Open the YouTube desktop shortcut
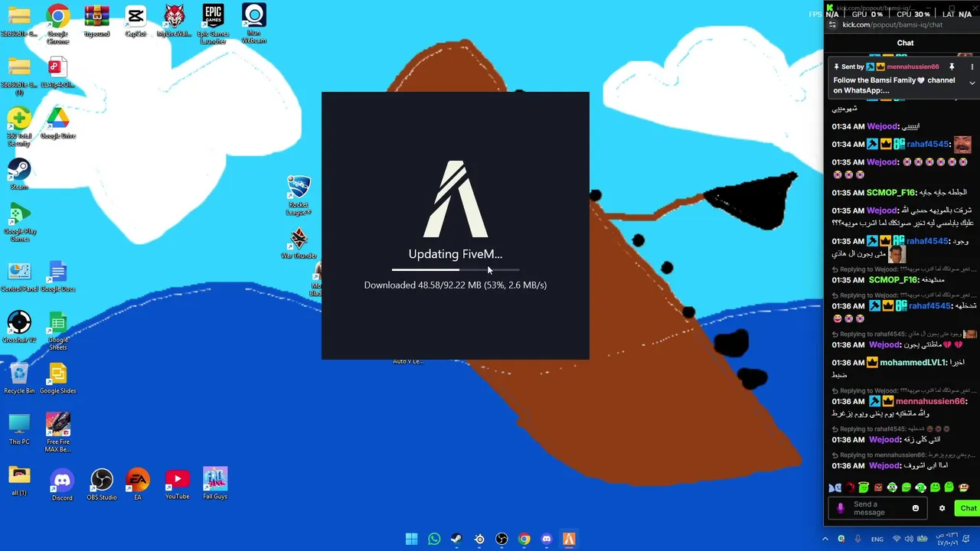Viewport: 980px width, 551px height. 177,484
